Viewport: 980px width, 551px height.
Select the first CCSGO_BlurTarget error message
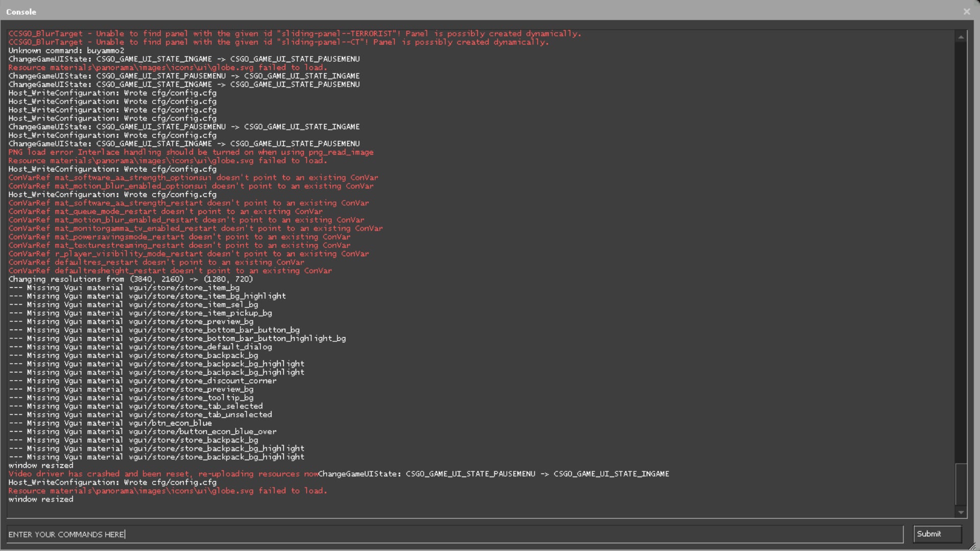[294, 34]
